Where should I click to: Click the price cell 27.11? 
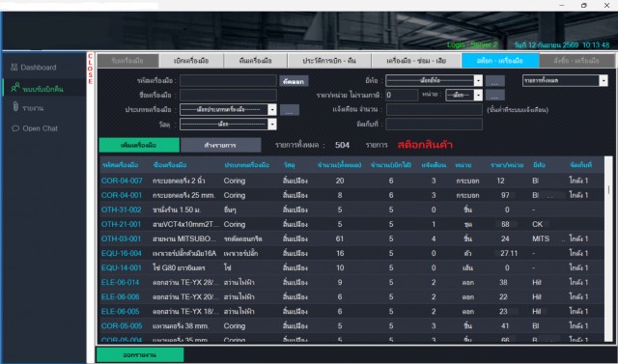point(509,253)
